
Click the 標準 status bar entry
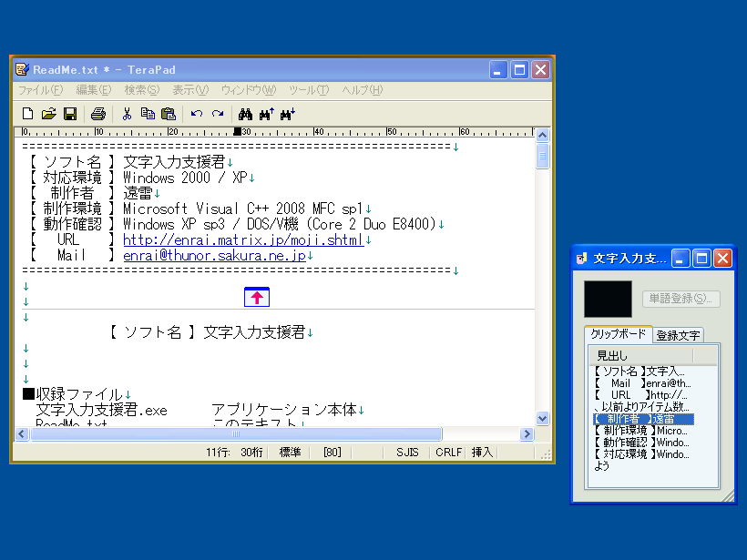pyautogui.click(x=290, y=452)
